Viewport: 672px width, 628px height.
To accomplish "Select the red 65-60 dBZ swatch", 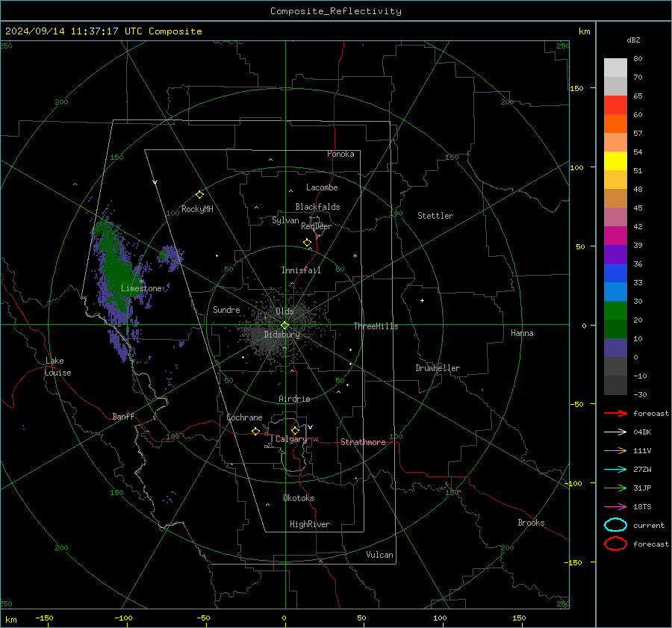I will tap(615, 105).
